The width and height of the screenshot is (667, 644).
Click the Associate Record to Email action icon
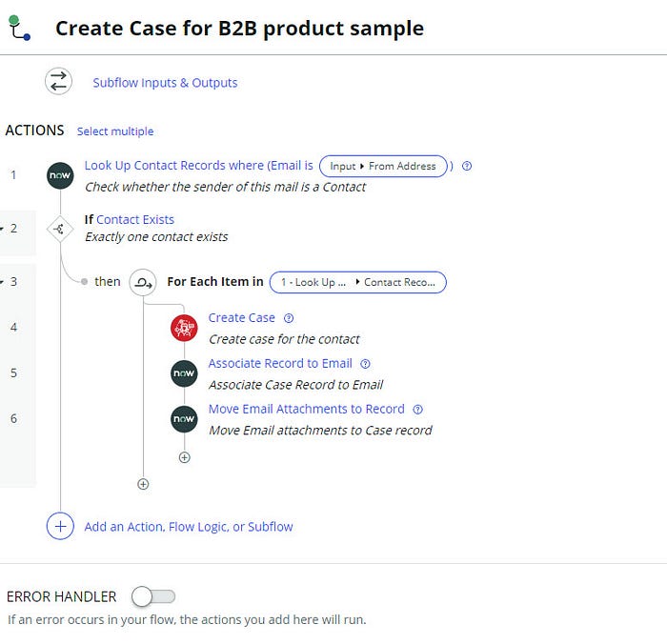[184, 373]
